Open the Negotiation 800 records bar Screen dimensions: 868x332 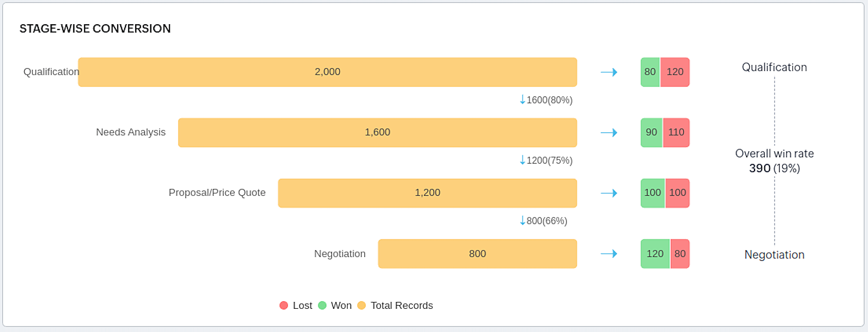click(x=477, y=254)
